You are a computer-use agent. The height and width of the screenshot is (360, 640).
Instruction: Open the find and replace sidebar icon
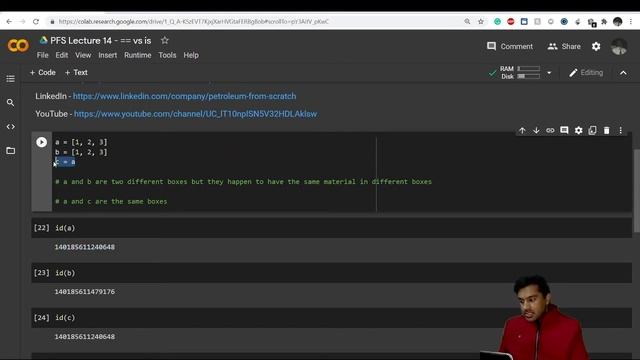click(11, 103)
